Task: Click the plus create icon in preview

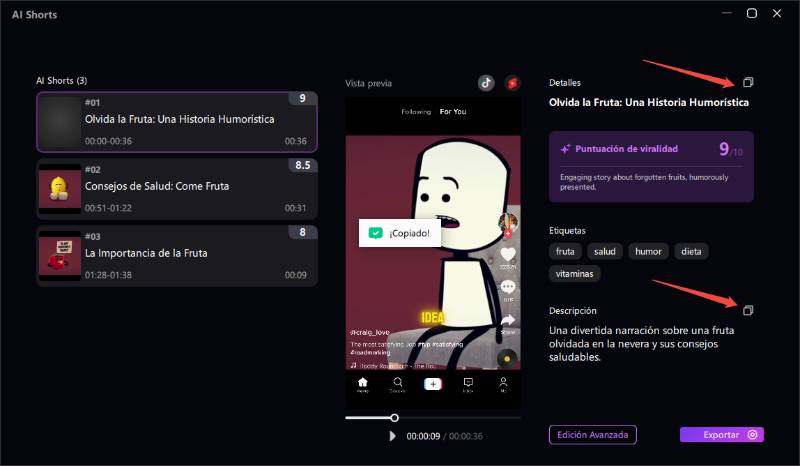Action: coord(433,384)
